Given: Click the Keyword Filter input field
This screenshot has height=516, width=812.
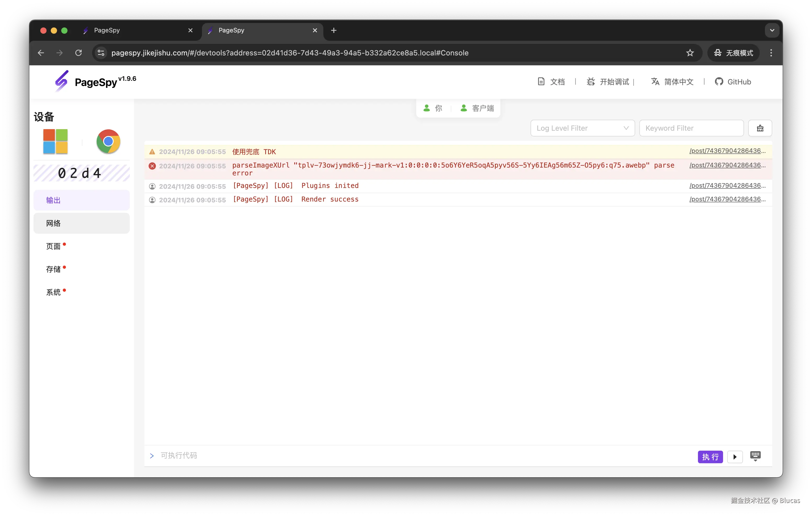Looking at the screenshot, I should click(691, 128).
